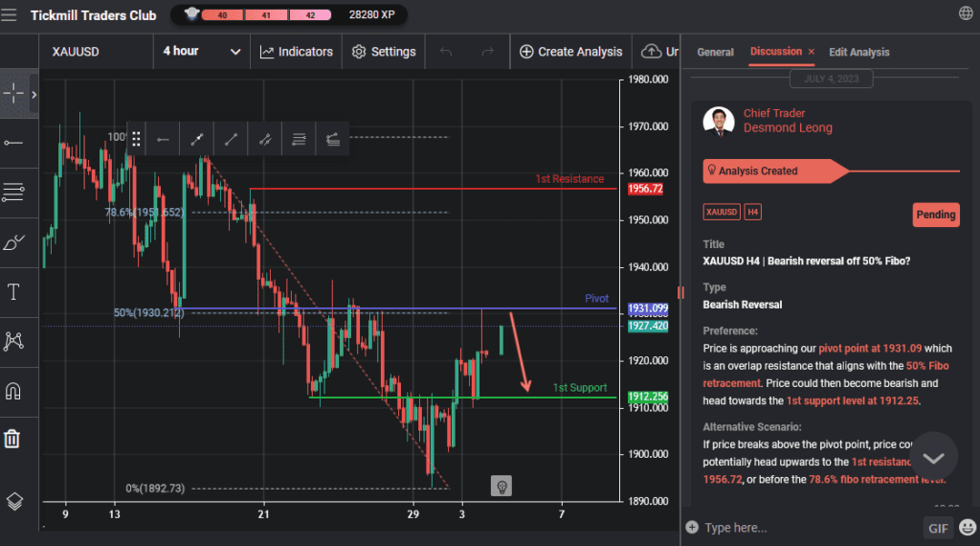The height and width of the screenshot is (546, 980).
Task: Select the text annotation tool
Action: pos(13,292)
